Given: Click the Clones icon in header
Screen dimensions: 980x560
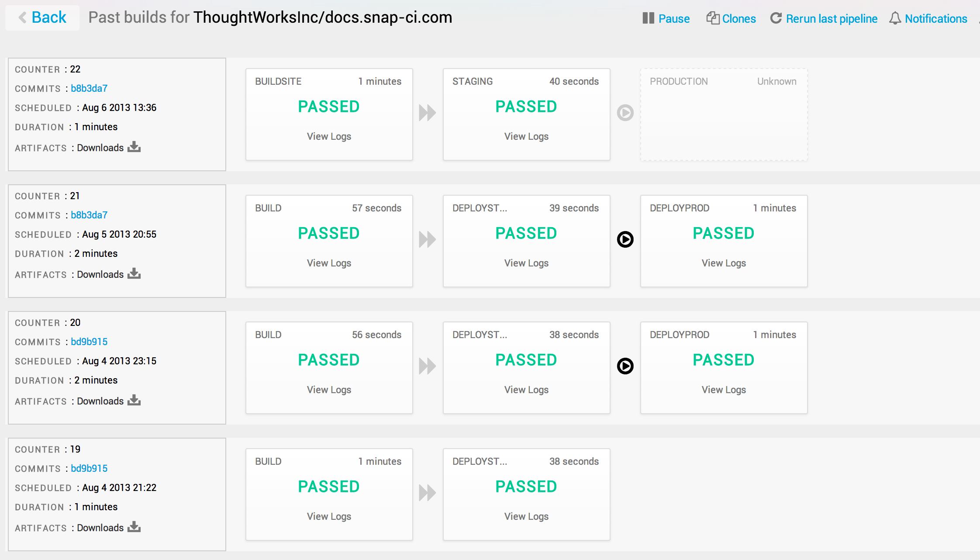Looking at the screenshot, I should pos(713,18).
